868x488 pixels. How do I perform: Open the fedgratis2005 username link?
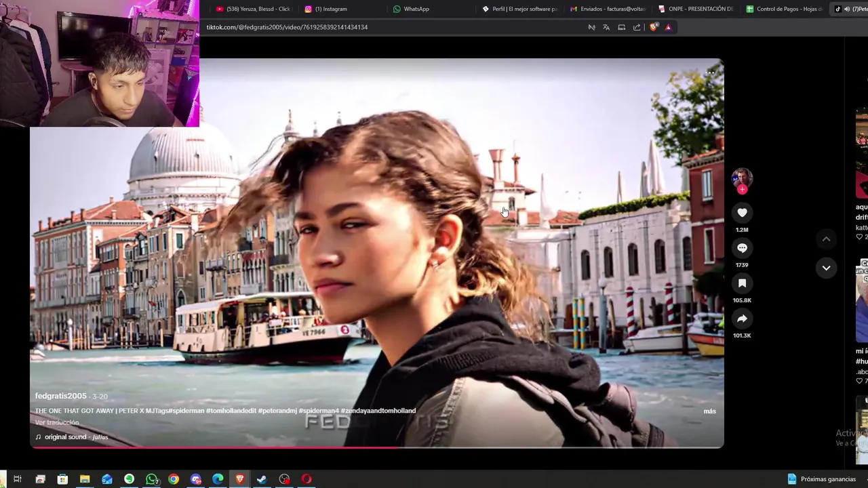[61, 396]
